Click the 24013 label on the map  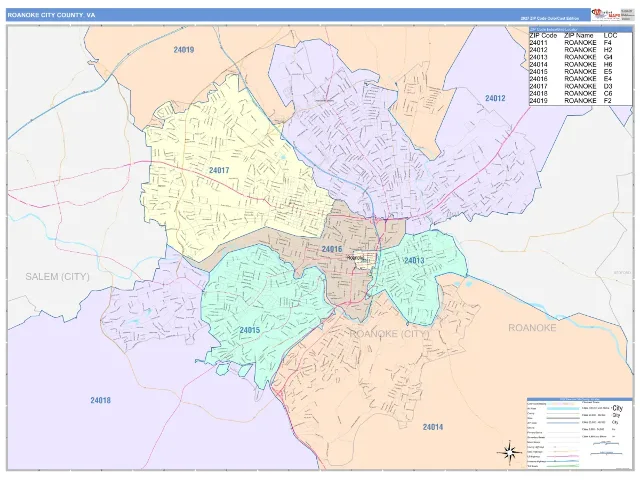click(414, 260)
